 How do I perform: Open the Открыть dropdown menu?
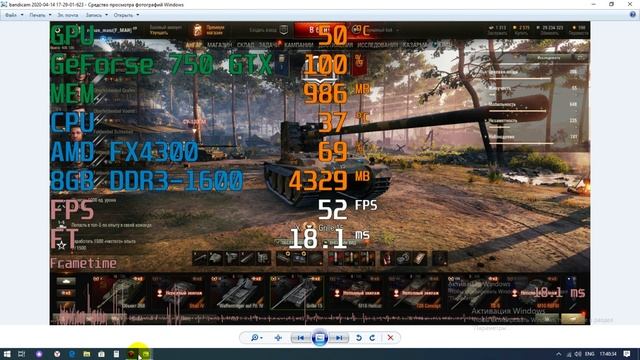pyautogui.click(x=126, y=15)
